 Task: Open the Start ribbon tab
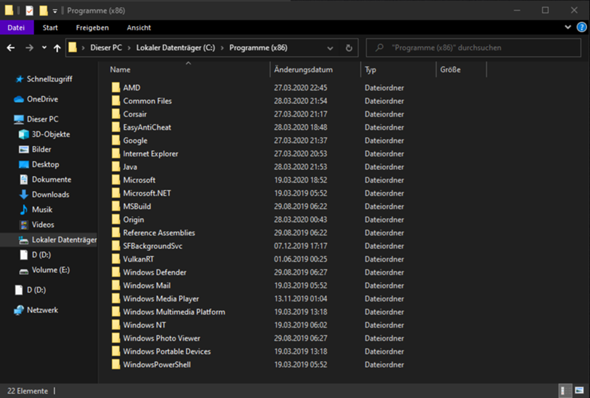pyautogui.click(x=50, y=27)
